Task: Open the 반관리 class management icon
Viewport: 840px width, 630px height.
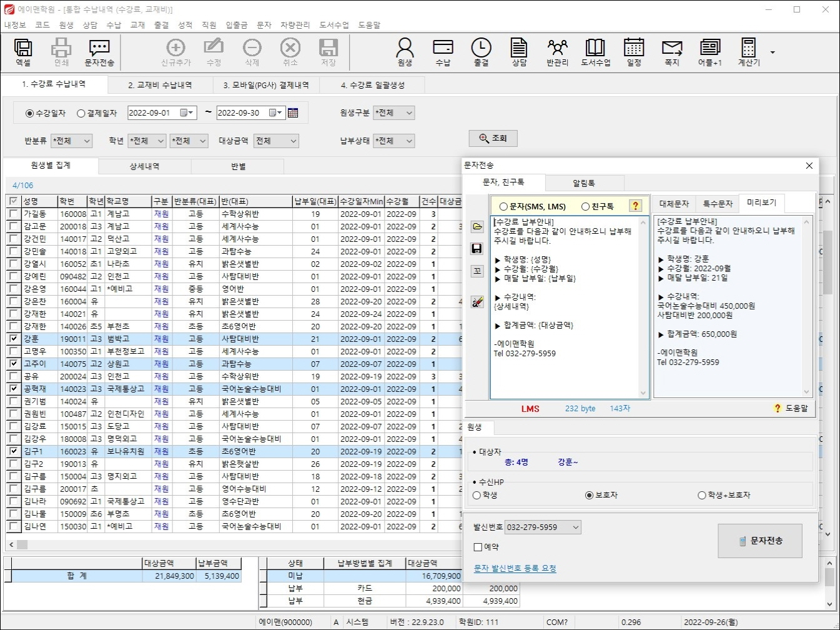Action: point(557,52)
